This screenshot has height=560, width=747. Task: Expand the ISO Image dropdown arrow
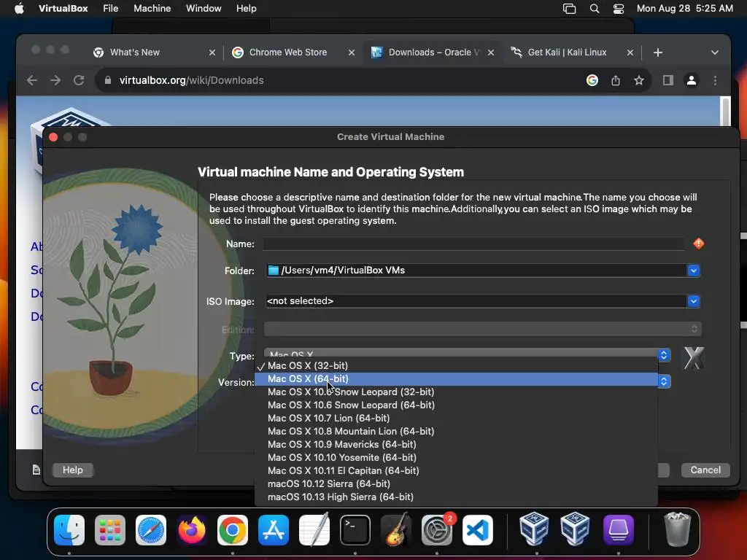(x=694, y=301)
